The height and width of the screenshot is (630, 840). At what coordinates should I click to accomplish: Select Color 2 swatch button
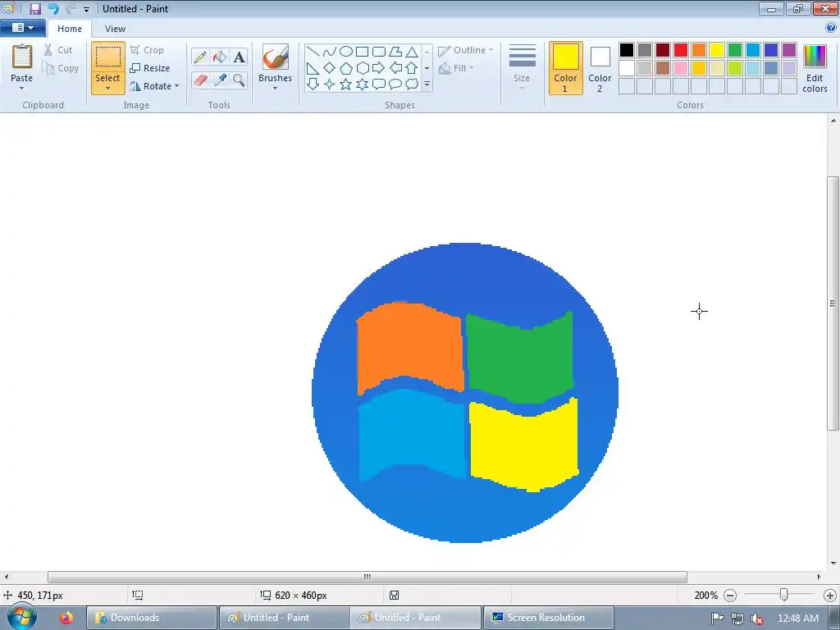tap(600, 68)
